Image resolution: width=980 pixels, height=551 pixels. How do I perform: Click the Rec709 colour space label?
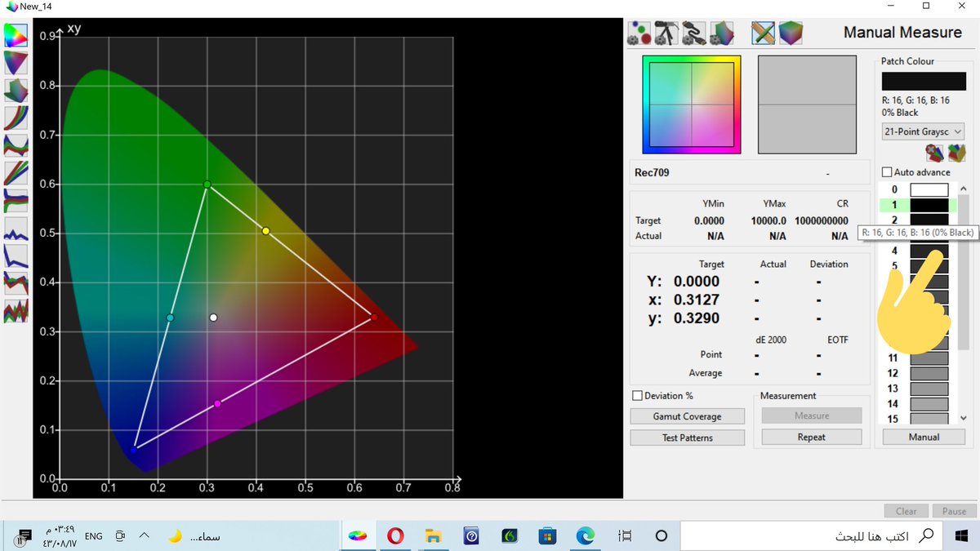[652, 173]
